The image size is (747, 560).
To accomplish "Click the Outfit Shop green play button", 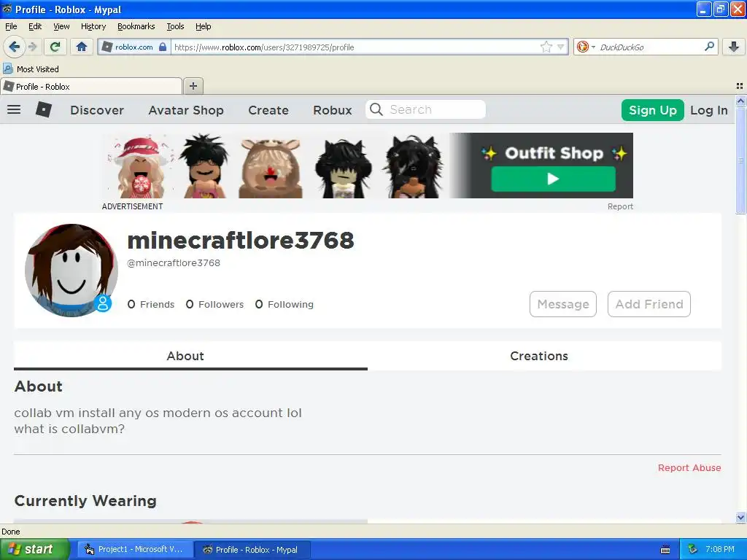I will pos(553,179).
